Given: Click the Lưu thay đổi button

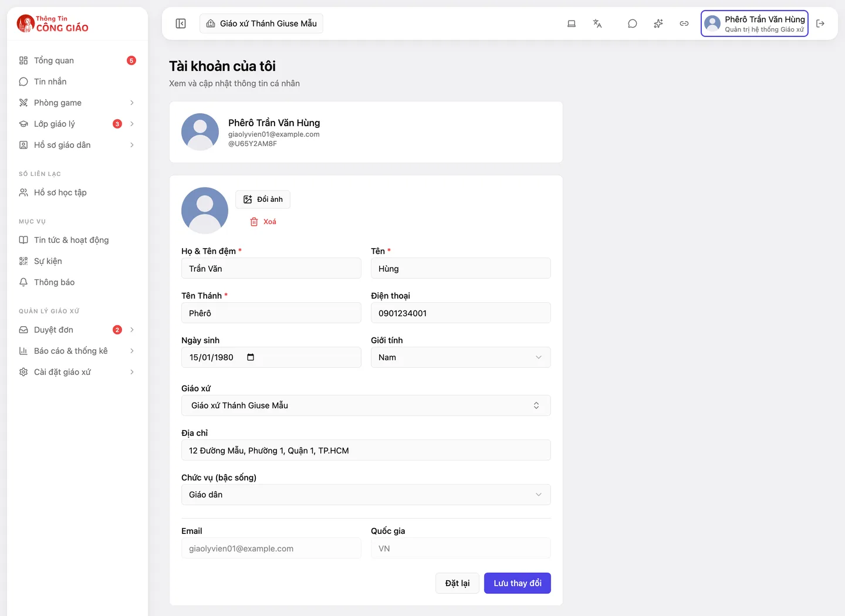Looking at the screenshot, I should point(518,583).
